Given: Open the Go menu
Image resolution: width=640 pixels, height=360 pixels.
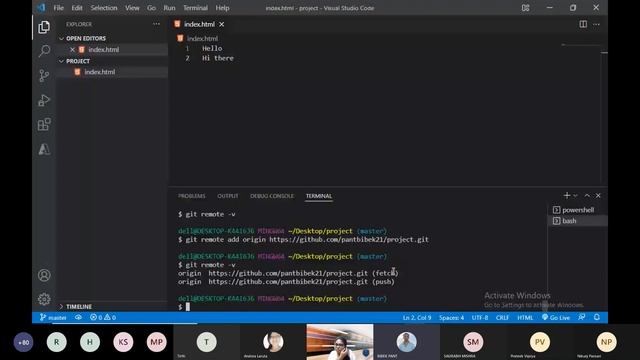Looking at the screenshot, I should pyautogui.click(x=151, y=8).
